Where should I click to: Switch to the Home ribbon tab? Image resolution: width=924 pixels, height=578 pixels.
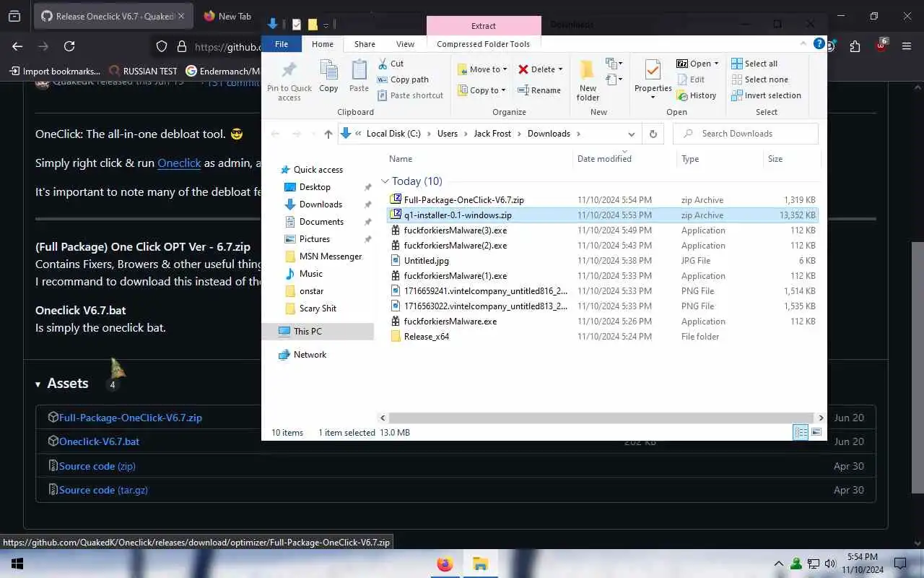pos(323,44)
